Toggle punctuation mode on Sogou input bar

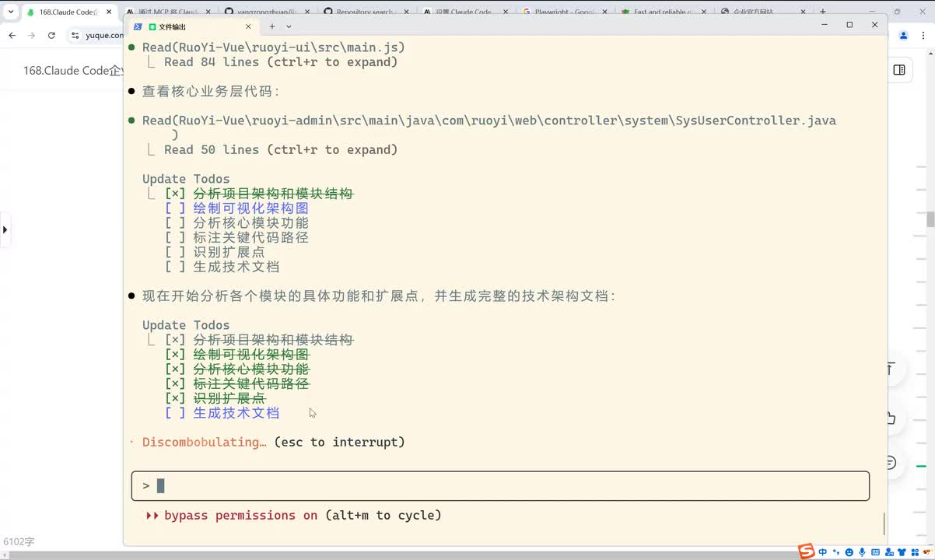point(836,552)
